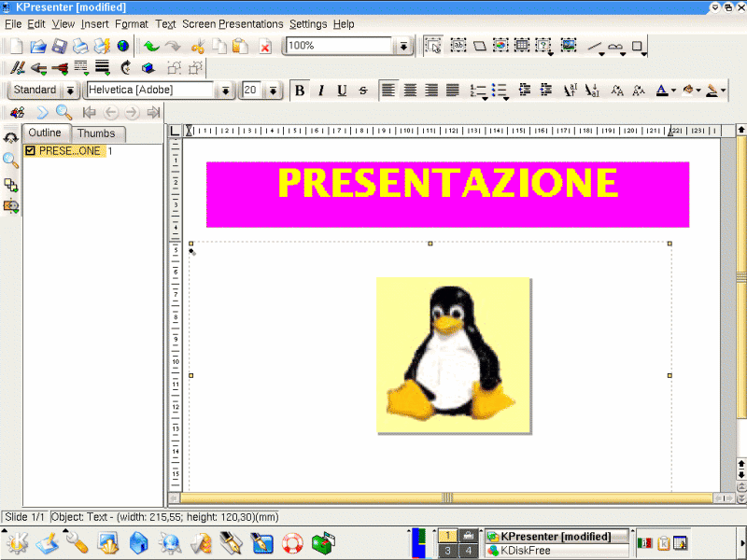Jump to the last slide
The width and height of the screenshot is (747, 560).
pyautogui.click(x=153, y=113)
